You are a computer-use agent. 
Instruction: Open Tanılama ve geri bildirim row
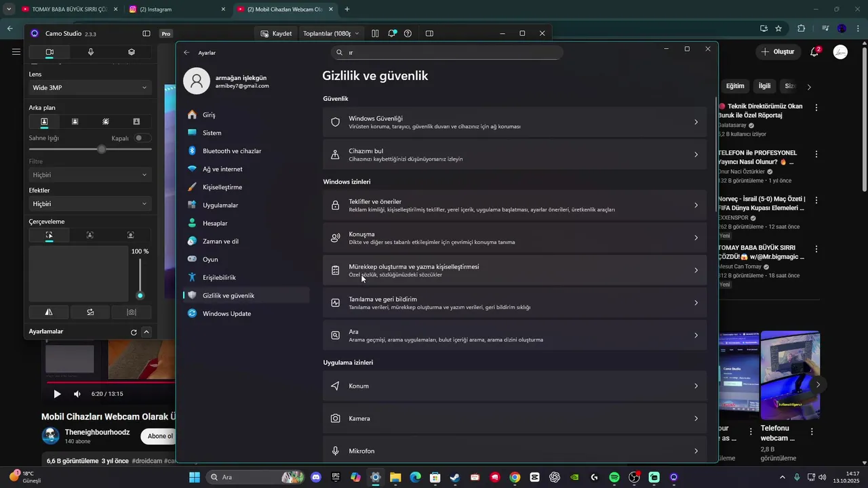515,303
